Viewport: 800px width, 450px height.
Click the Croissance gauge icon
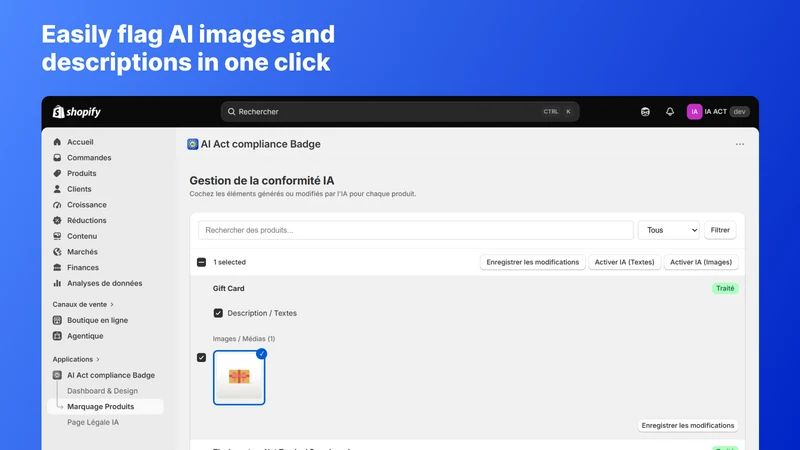pos(57,205)
